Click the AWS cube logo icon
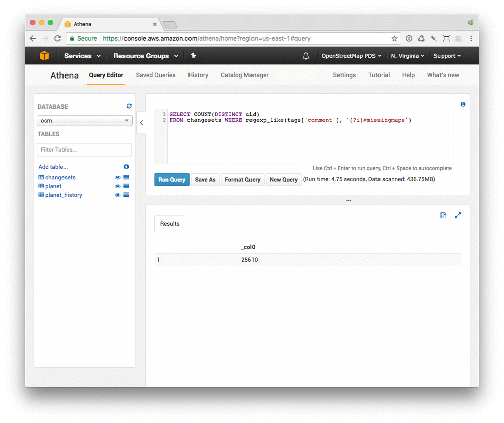The image size is (504, 423). coord(44,56)
